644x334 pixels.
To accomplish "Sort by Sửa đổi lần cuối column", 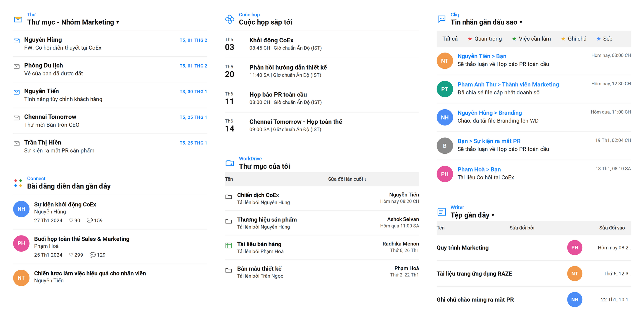I will [347, 179].
